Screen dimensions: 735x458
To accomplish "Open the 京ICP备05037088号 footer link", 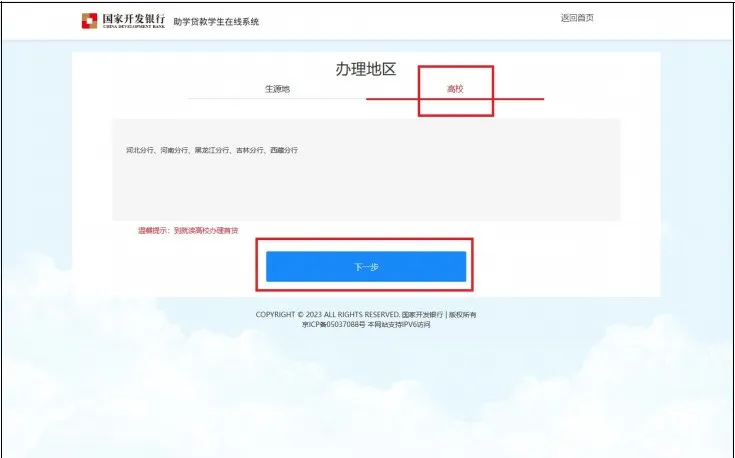I will coord(333,324).
